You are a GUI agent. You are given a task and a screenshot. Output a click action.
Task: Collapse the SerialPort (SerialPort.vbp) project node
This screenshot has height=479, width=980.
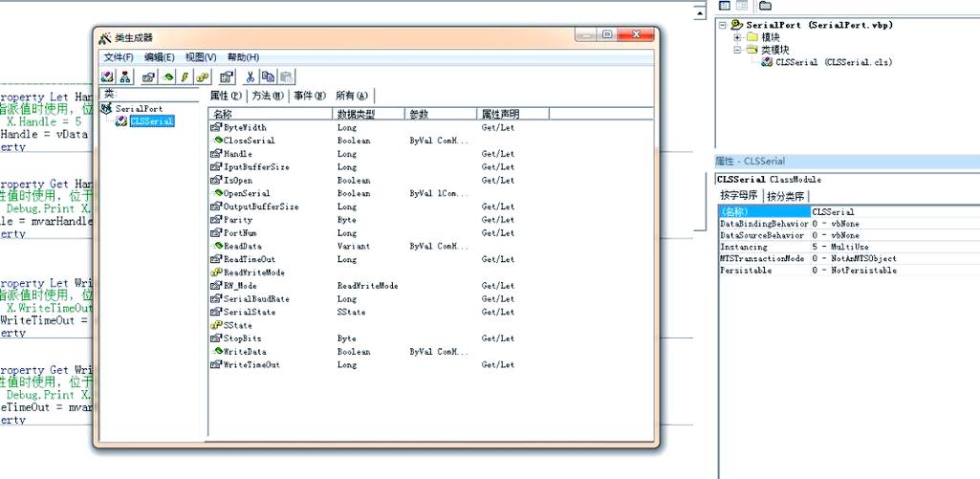pyautogui.click(x=723, y=25)
